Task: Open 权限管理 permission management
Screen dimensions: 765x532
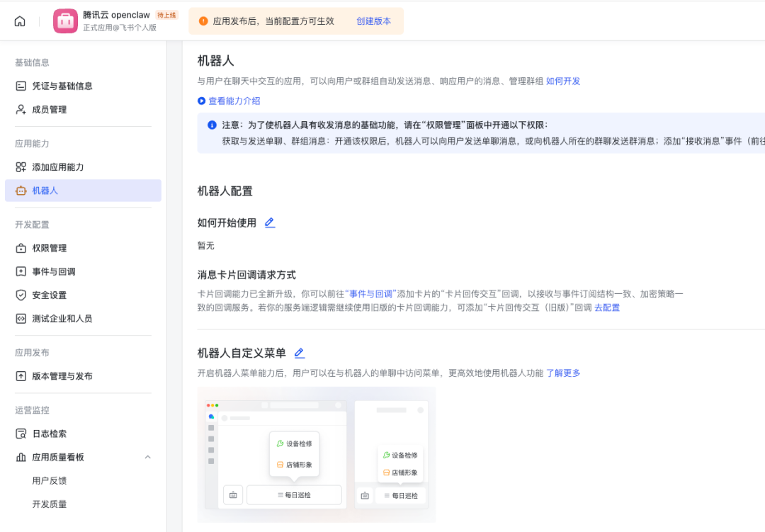Action: [x=23, y=248]
